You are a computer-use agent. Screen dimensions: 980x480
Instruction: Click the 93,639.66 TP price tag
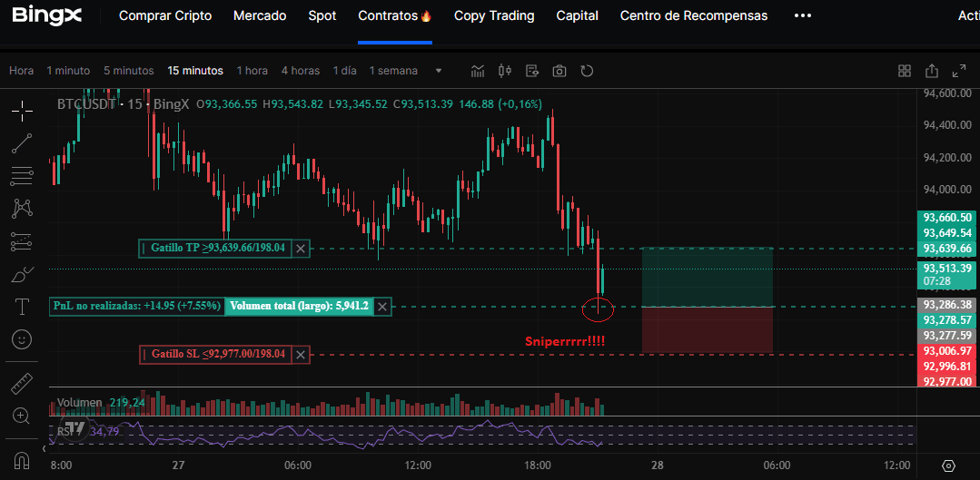pyautogui.click(x=947, y=249)
